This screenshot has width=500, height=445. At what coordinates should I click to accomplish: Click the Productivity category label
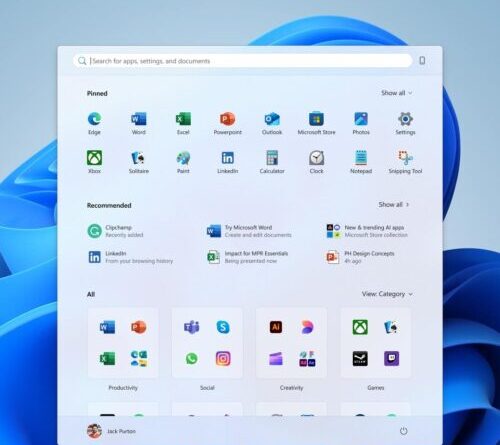123,388
